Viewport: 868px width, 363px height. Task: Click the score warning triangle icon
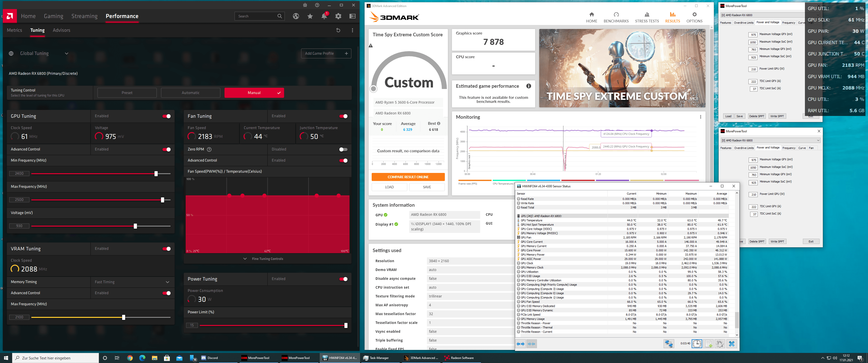371,45
